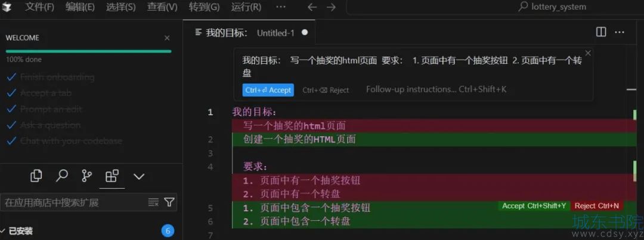Click line number 1 in gutter
The height and width of the screenshot is (240, 644).
(210, 112)
